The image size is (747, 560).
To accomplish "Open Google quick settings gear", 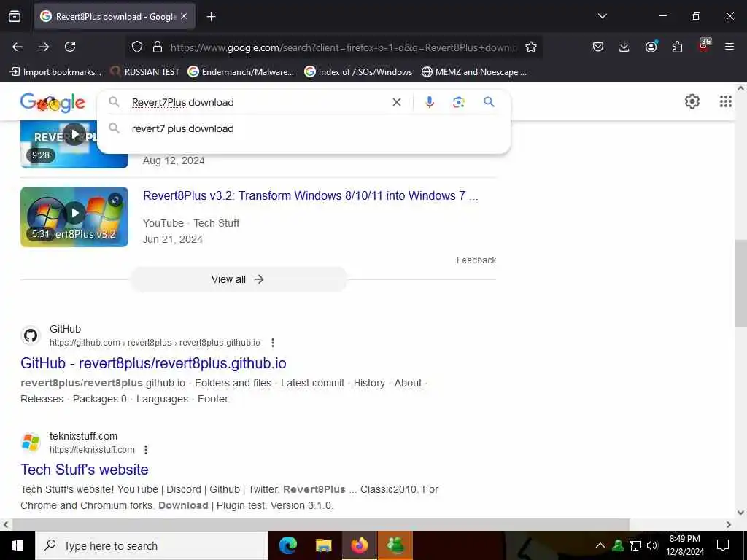I will (x=692, y=101).
